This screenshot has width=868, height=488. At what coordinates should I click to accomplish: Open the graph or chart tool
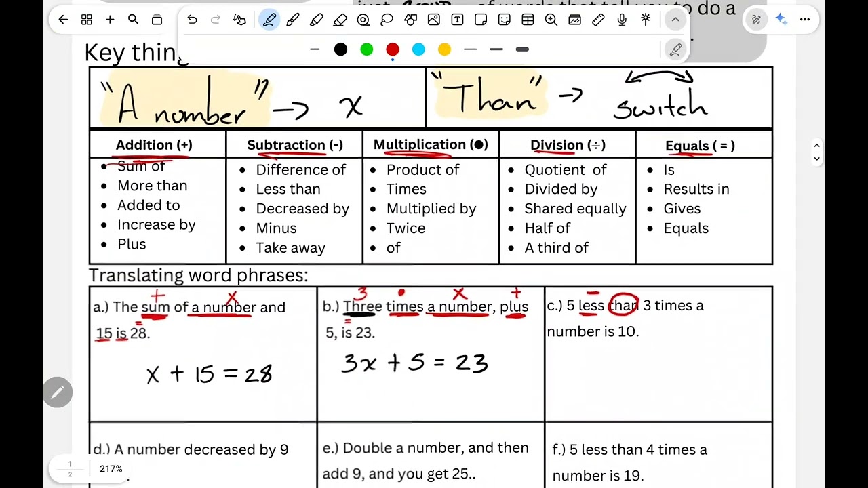pyautogui.click(x=575, y=20)
